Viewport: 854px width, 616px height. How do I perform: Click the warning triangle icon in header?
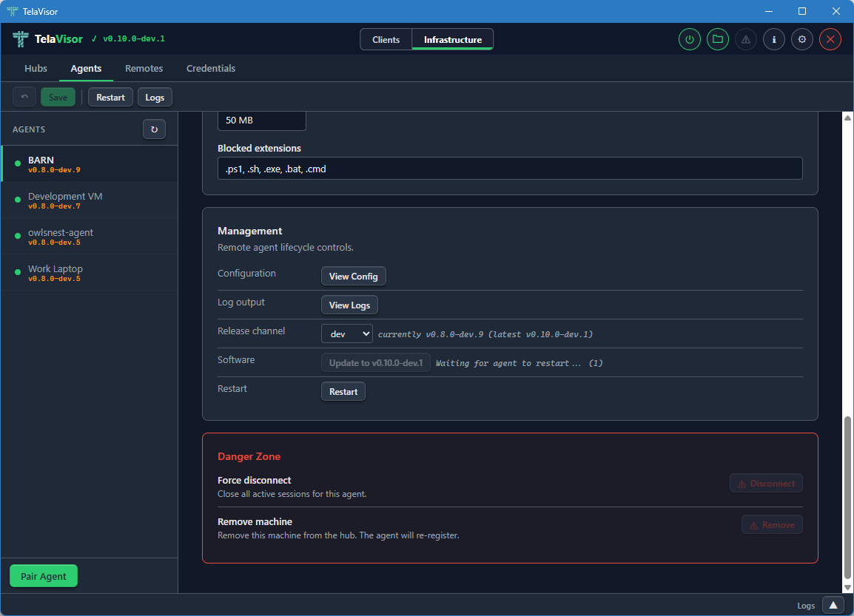[745, 40]
